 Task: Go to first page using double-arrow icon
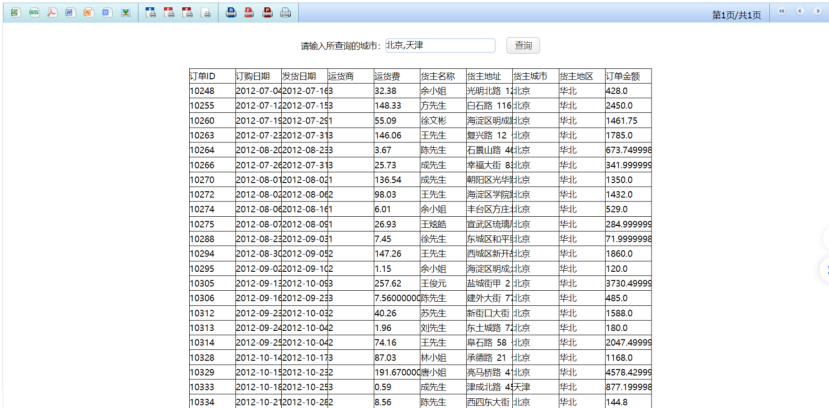click(780, 12)
